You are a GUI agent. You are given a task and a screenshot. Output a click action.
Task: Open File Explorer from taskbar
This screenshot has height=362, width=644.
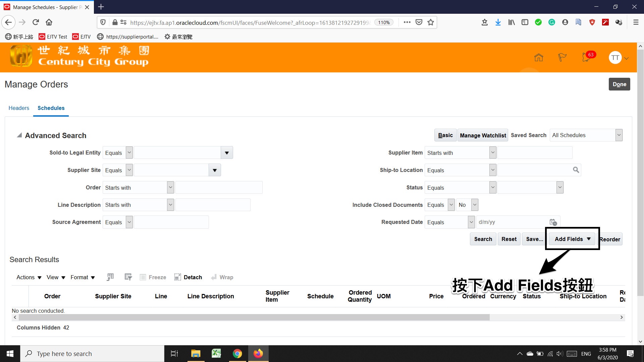pyautogui.click(x=196, y=354)
